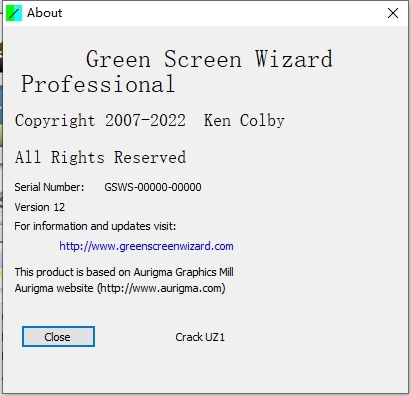Click the Close button in About dialog
This screenshot has height=396, width=411.
tap(58, 336)
